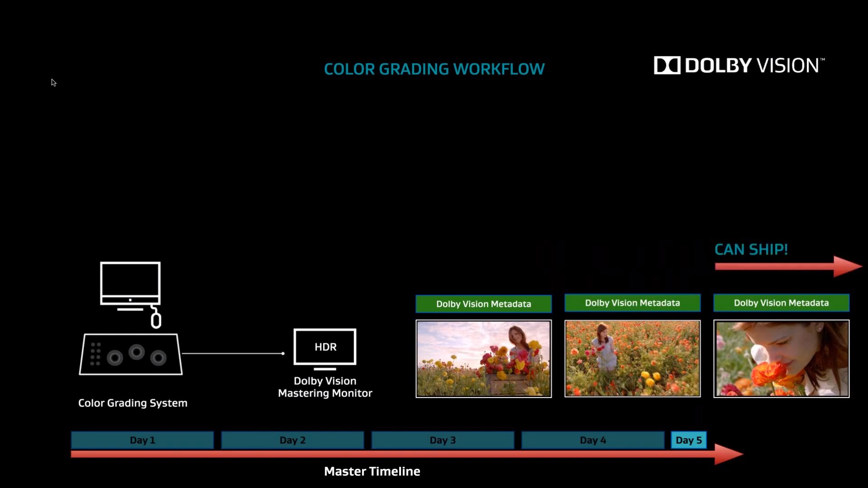Screen dimensions: 868x488
Task: Click Dolby Vision Metadata label above the flower crate thumbnail
Action: (x=484, y=304)
